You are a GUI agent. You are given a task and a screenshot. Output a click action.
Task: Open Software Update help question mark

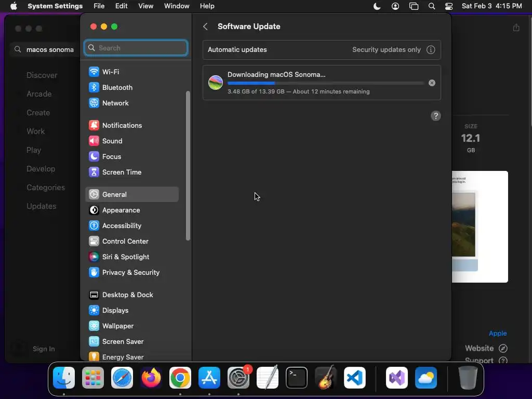coord(436,116)
